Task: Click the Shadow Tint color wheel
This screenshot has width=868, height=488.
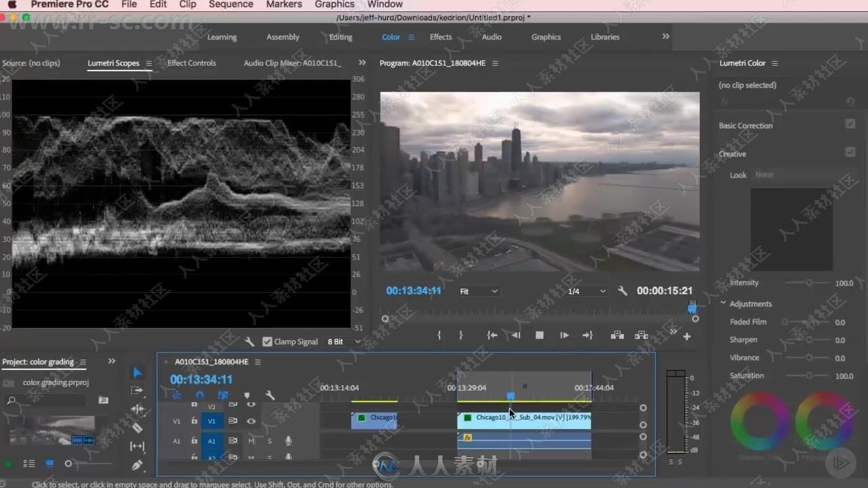Action: 760,422
